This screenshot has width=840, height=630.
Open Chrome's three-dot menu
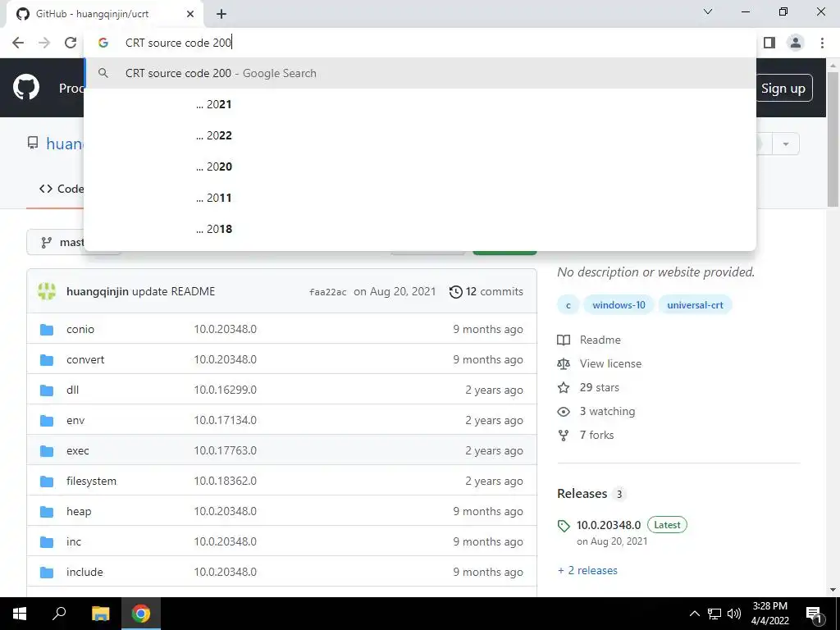coord(822,43)
